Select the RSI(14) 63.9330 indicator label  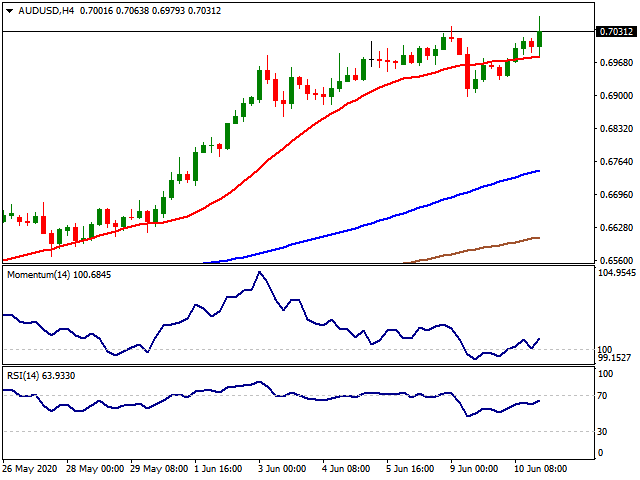41,376
